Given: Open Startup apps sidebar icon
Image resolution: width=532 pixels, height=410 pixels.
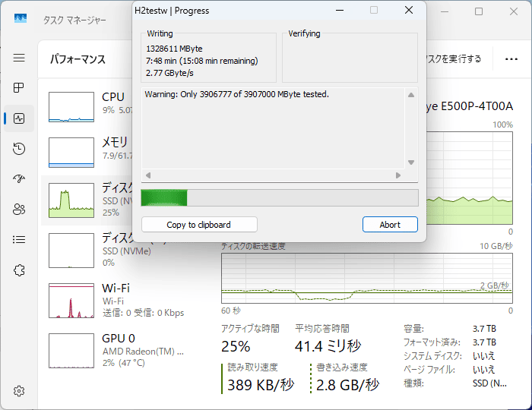Looking at the screenshot, I should click(19, 179).
